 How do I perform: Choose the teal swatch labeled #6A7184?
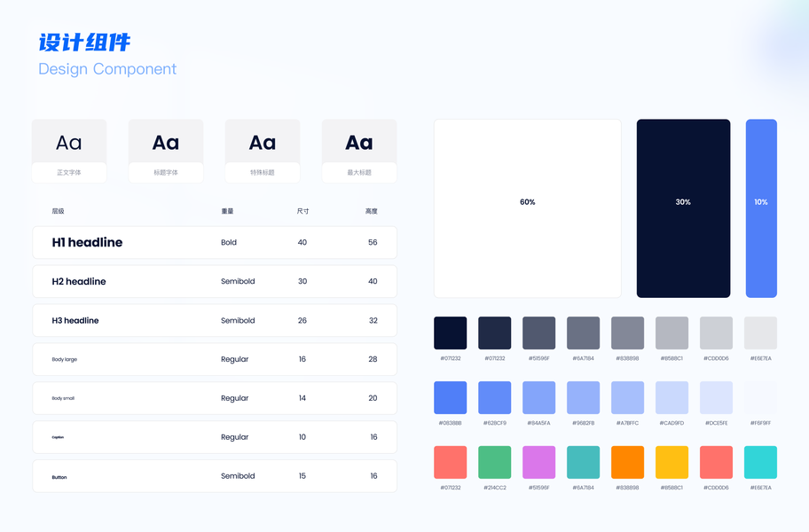[x=583, y=463]
